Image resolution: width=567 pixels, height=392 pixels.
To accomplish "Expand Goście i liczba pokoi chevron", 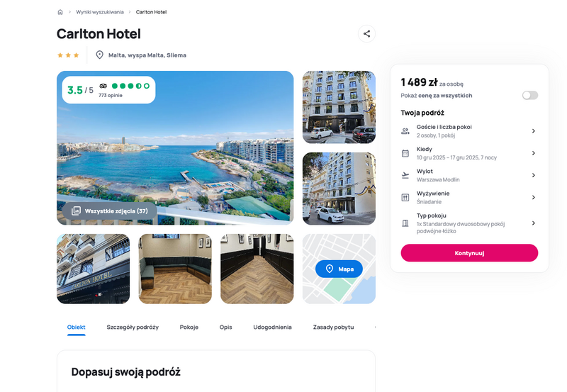I will pos(534,131).
